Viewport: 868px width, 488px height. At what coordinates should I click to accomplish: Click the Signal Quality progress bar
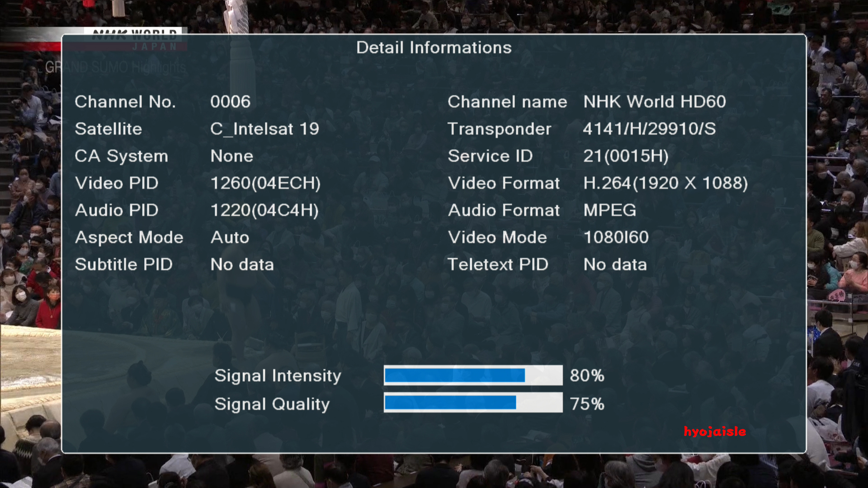[x=473, y=403]
